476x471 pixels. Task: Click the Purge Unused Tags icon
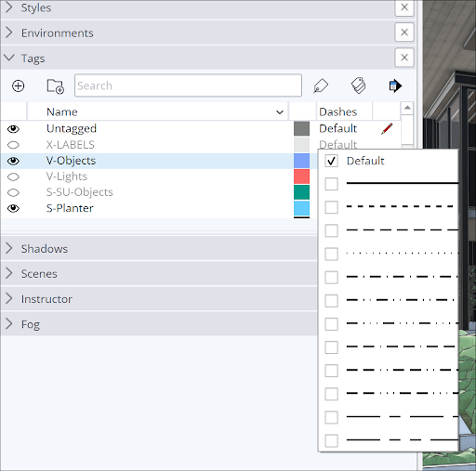click(x=358, y=85)
